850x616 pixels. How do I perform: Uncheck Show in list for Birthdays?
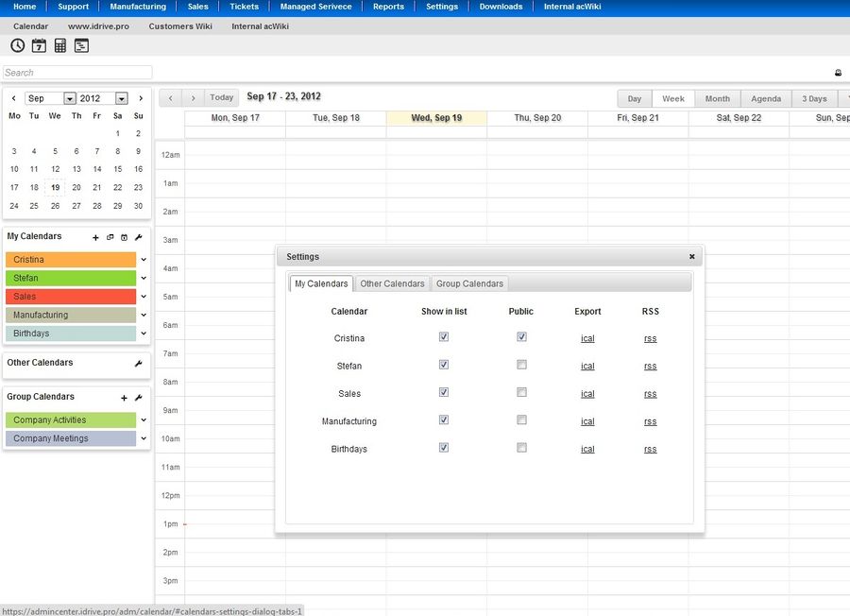[x=444, y=448]
